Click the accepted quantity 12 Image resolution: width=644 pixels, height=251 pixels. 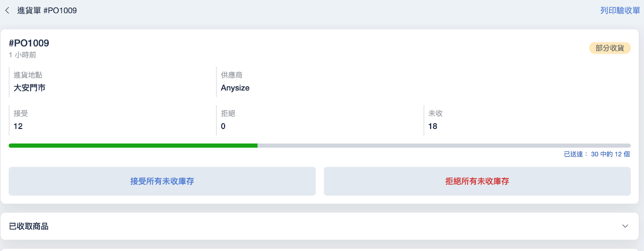point(18,126)
